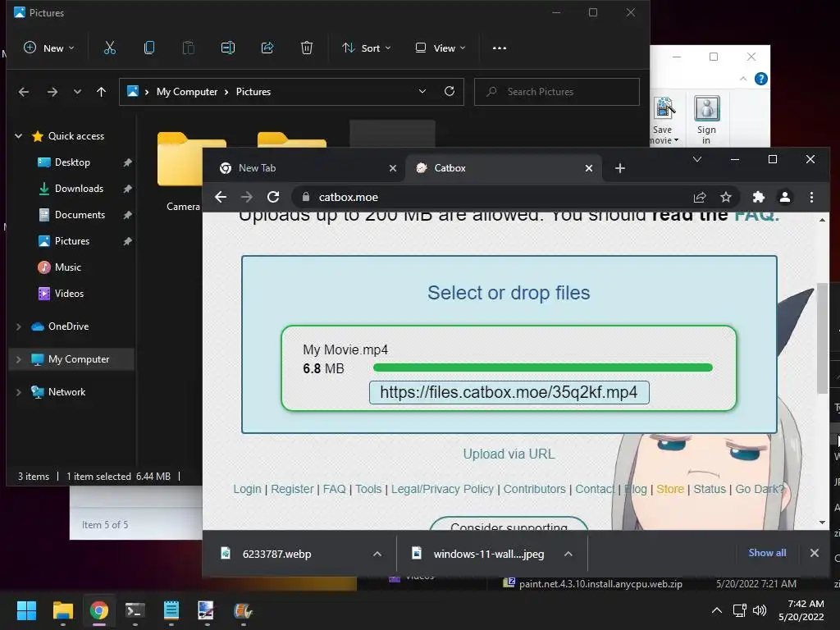Screen dimensions: 840x630
Task: Click the Cut scissors icon in Pictures toolbar
Action: click(x=110, y=48)
